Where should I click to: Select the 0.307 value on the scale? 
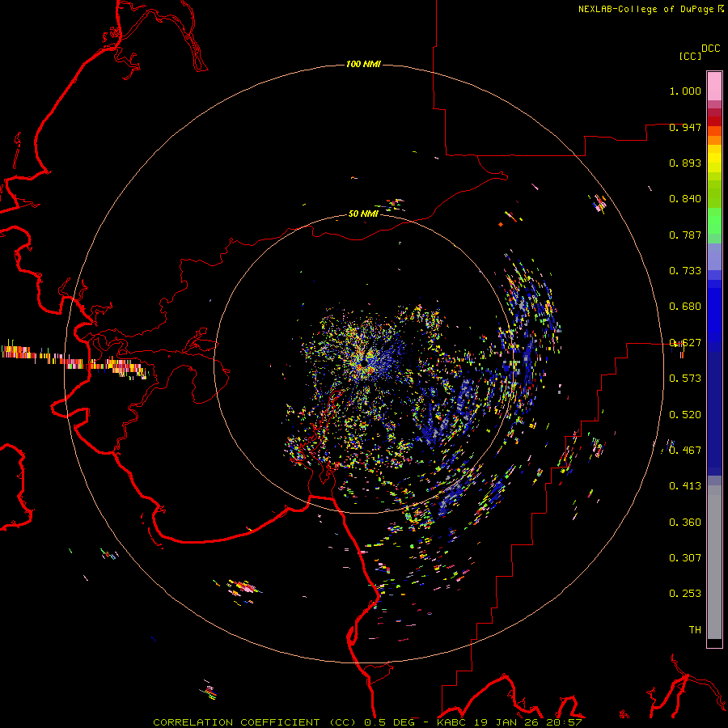[x=685, y=558]
